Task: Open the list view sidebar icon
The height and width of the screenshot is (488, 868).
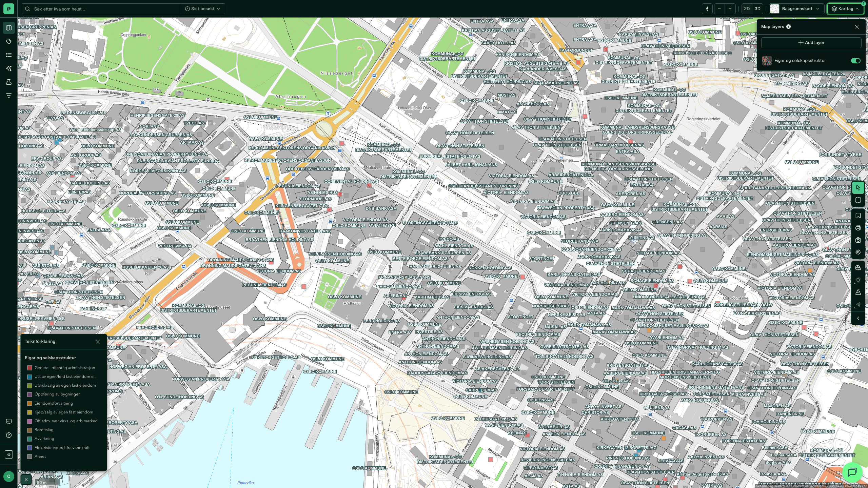Action: click(9, 55)
